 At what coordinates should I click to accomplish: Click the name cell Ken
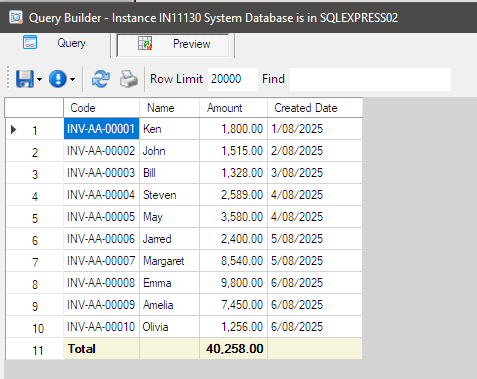tap(169, 129)
